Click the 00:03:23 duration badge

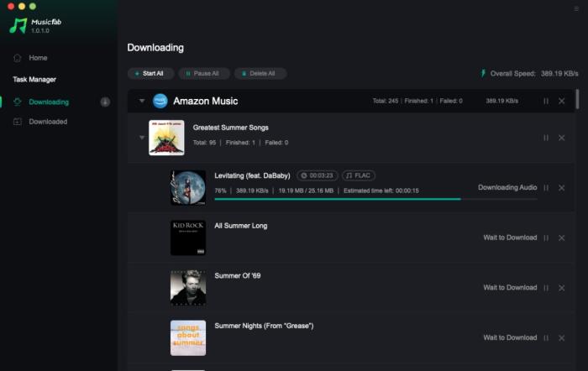coord(318,175)
